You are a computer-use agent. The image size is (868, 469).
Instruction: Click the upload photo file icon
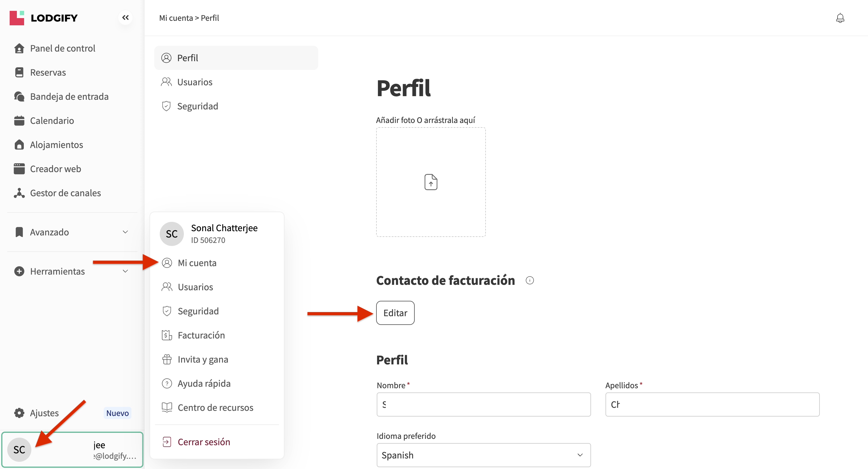tap(431, 182)
